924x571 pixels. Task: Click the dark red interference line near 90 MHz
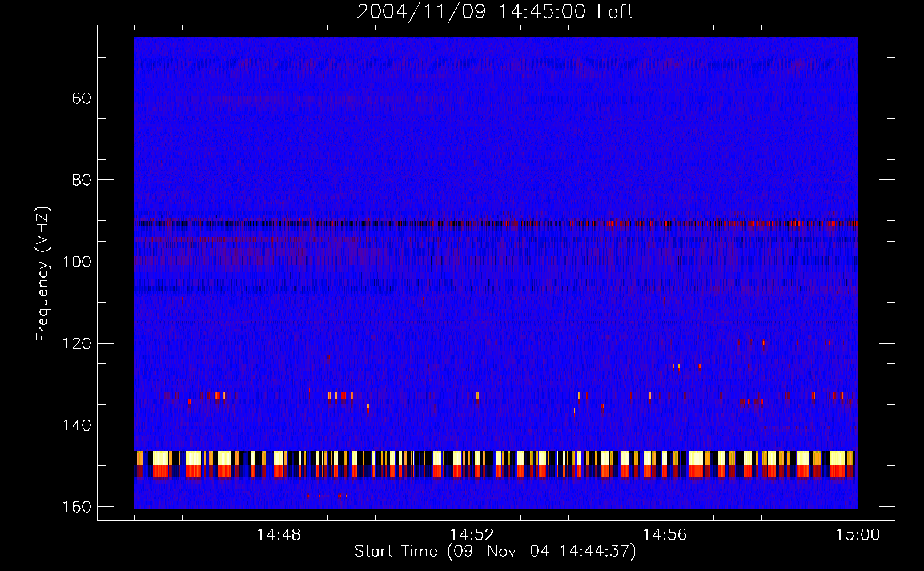click(496, 223)
